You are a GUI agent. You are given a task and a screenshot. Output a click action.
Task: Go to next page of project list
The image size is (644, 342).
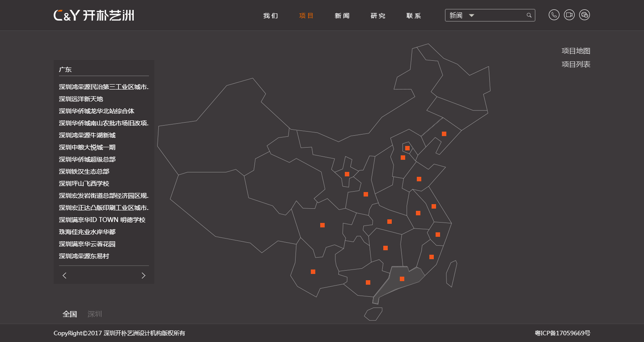tap(143, 275)
